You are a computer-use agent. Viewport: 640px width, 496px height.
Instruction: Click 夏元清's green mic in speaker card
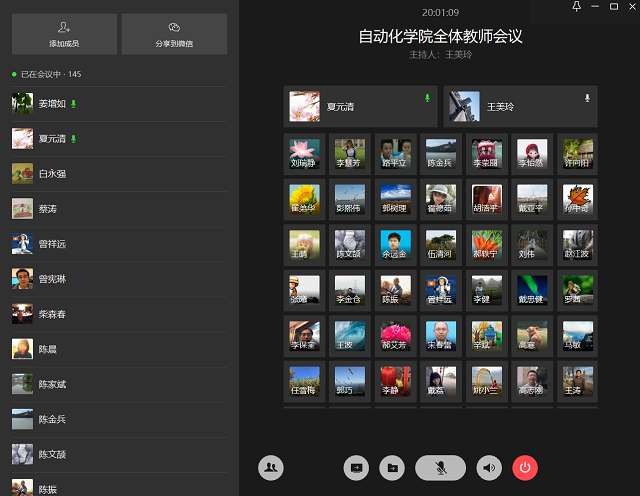[427, 98]
